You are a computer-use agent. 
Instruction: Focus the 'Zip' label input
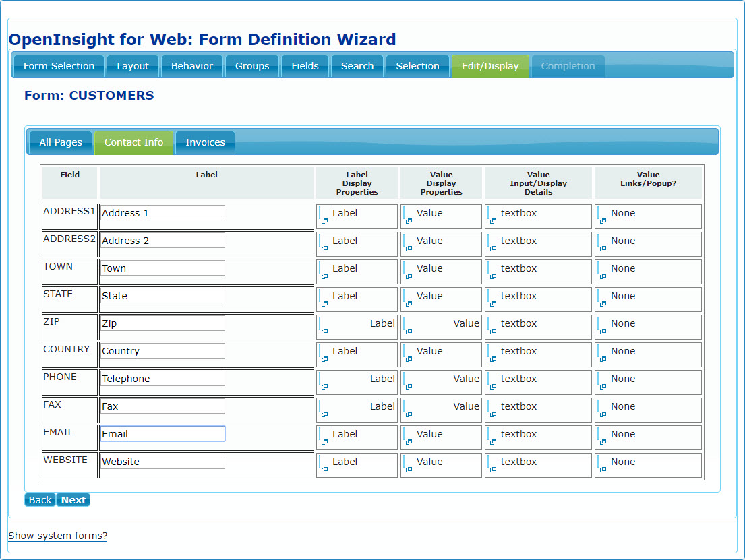point(162,323)
